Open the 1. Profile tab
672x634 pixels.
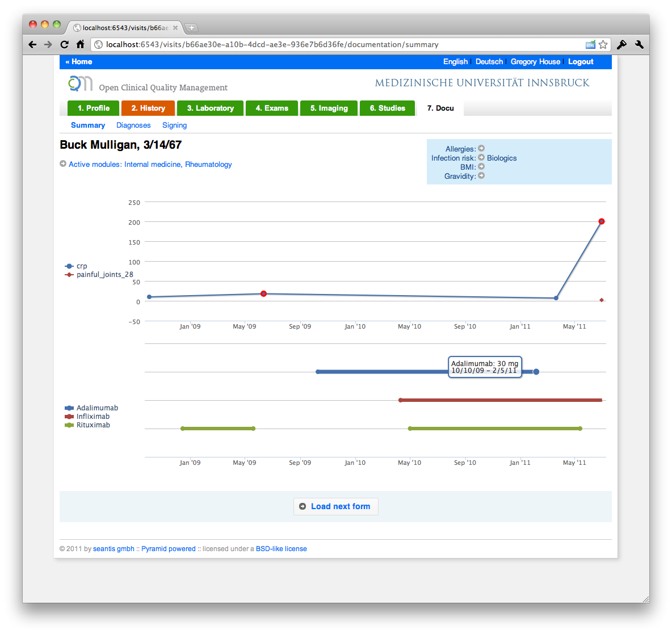94,108
